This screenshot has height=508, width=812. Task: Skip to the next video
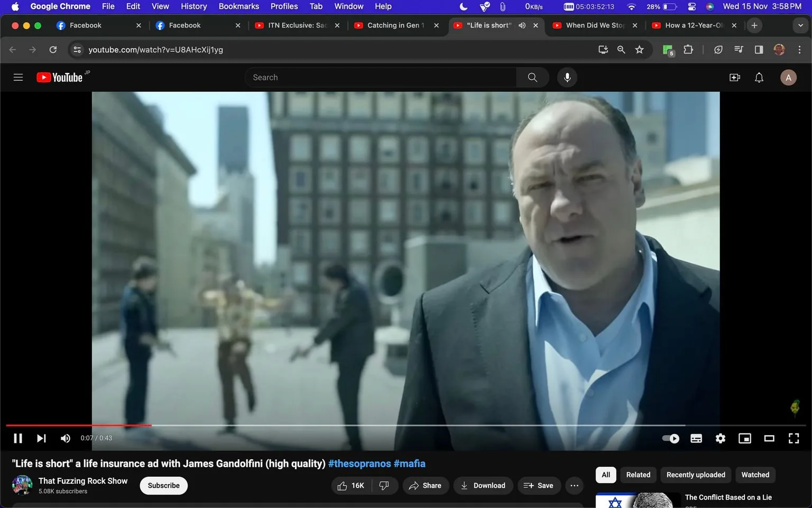(41, 438)
